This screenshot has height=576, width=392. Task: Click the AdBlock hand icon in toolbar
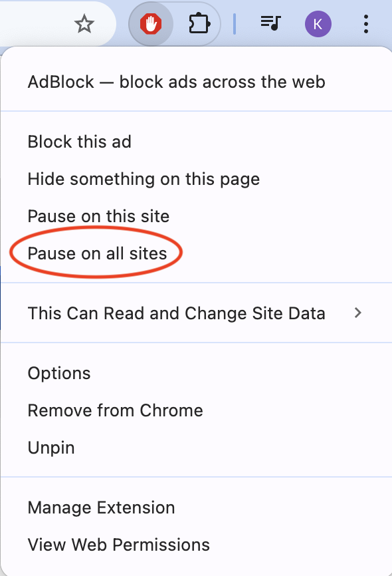[x=151, y=23]
